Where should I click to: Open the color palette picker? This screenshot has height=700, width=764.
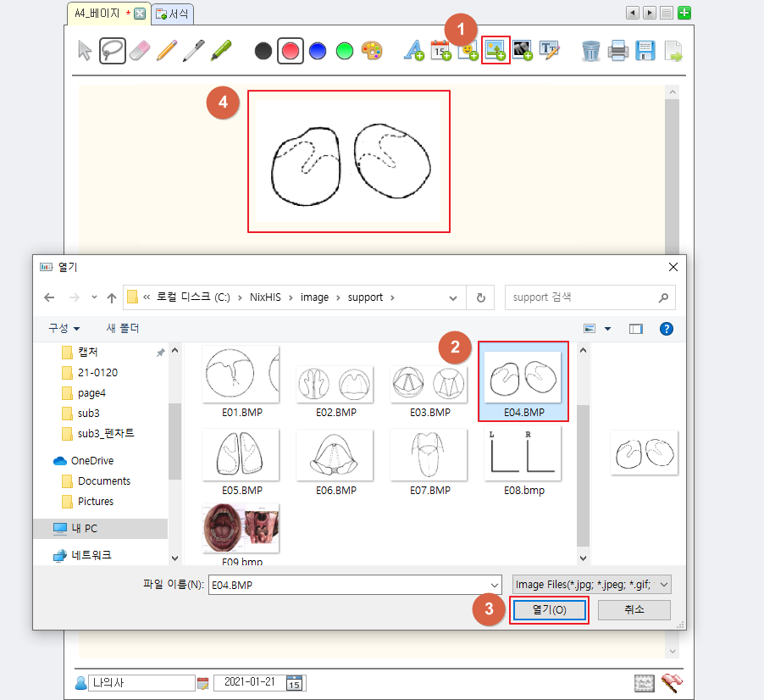click(372, 51)
